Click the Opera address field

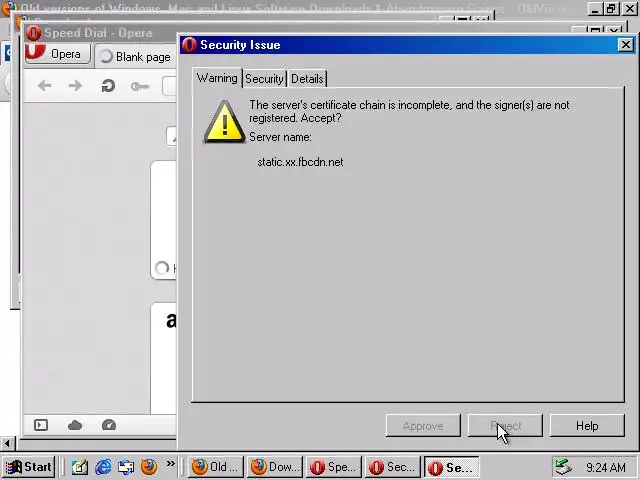click(169, 86)
